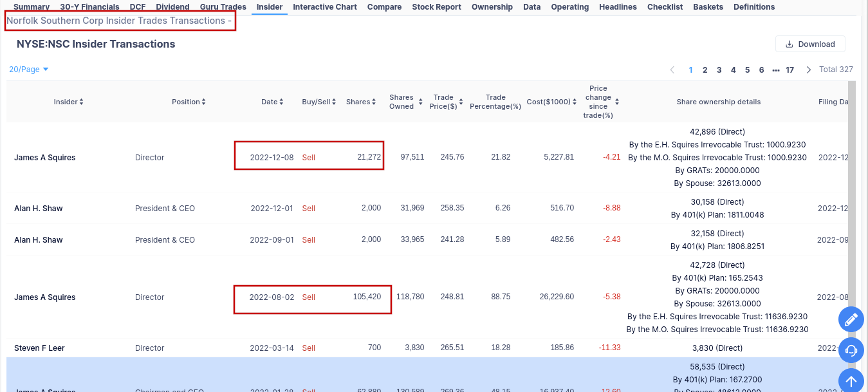Open Alan H. Shaw 2022-12-01 insider link
This screenshot has height=392, width=868.
tap(39, 208)
